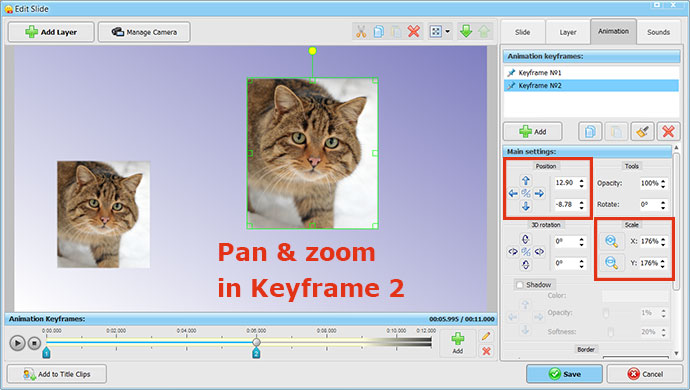Click the pencil edit icon beside timeline
Screen dimensions: 690x390
point(486,336)
